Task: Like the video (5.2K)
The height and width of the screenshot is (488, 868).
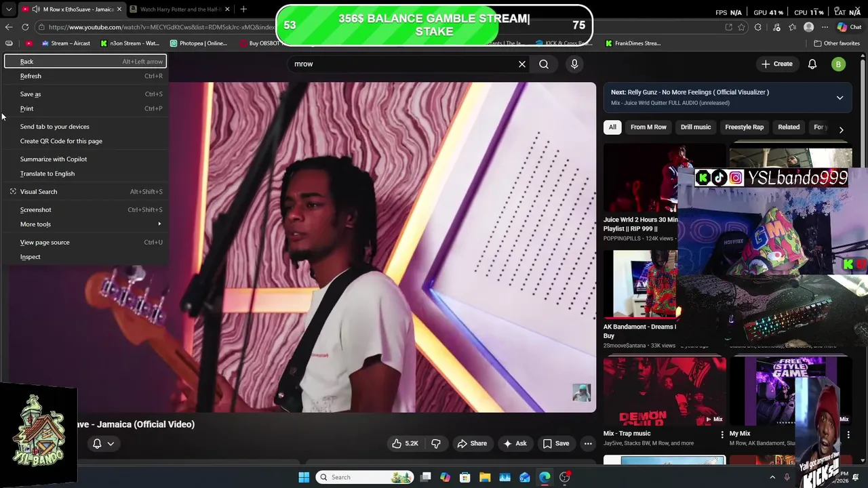Action: [406, 443]
